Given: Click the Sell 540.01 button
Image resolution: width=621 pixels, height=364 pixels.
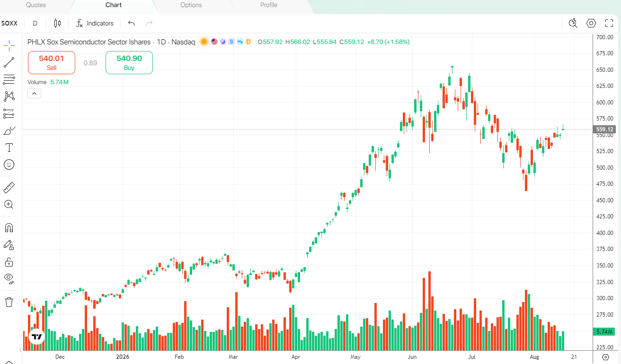Looking at the screenshot, I should (52, 62).
